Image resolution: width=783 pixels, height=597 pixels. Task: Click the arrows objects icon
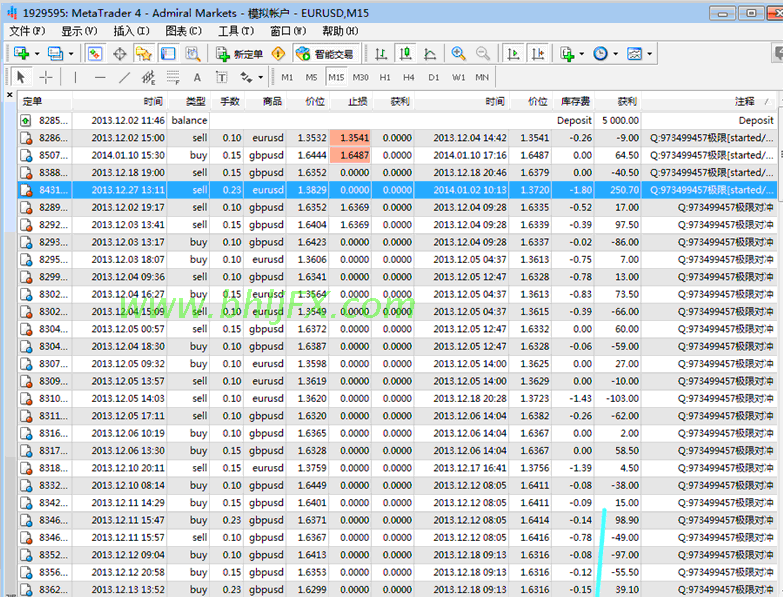point(246,77)
